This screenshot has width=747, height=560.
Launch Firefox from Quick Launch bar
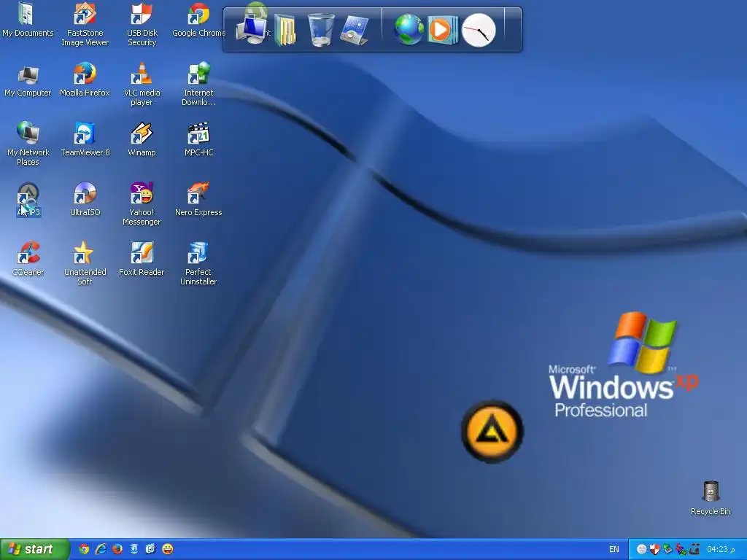pos(117,549)
